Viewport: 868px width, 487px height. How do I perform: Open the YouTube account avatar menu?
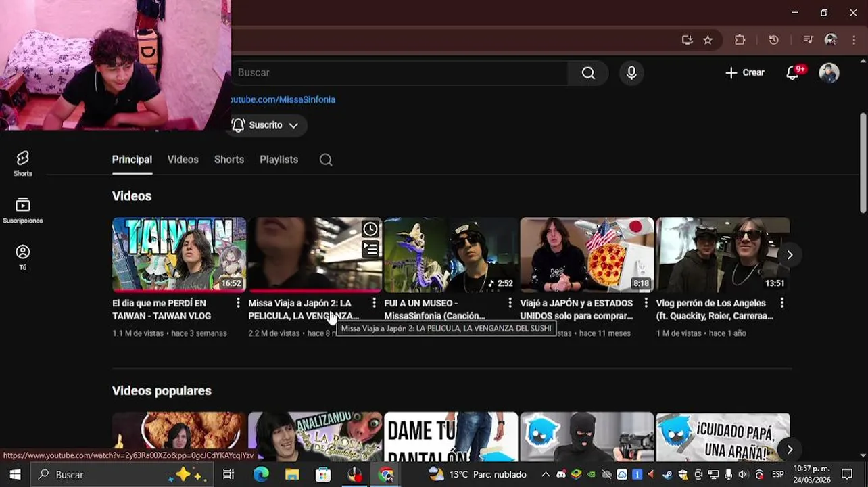pyautogui.click(x=829, y=72)
